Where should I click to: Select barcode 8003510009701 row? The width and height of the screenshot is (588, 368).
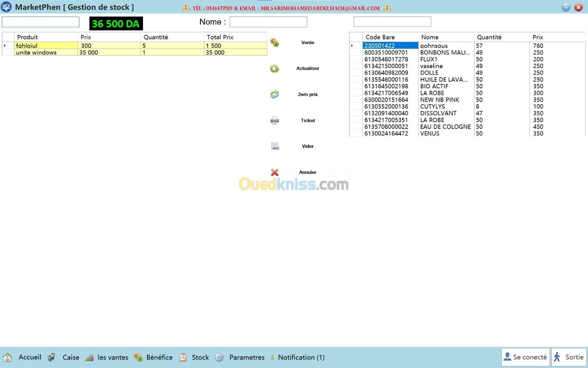467,53
